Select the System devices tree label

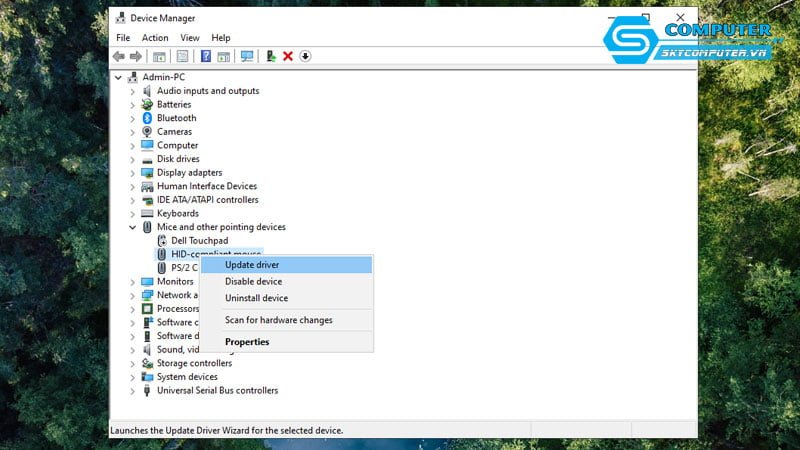point(187,377)
